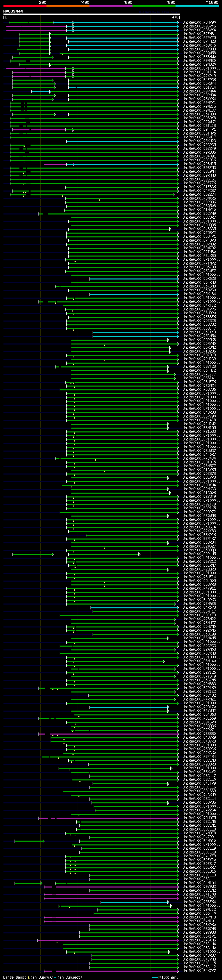Viewport: 222px width, 980px height.
Task: Select the UniRef100_Q8L9N4 label
Action: (x=199, y=172)
